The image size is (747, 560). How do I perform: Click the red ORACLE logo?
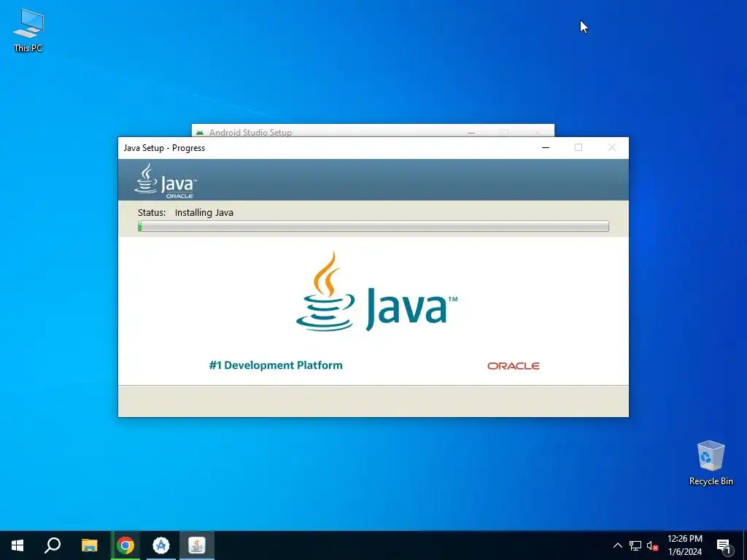(513, 366)
